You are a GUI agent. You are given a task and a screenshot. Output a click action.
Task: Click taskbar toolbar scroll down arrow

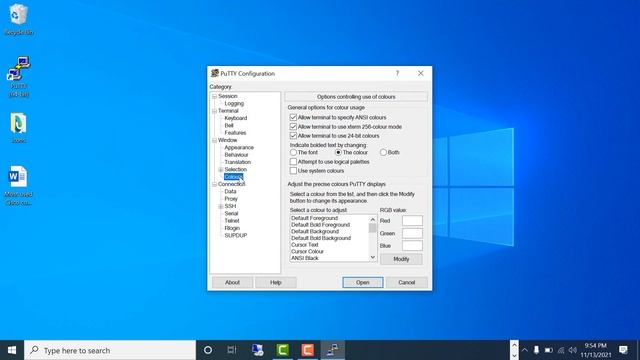tap(514, 355)
